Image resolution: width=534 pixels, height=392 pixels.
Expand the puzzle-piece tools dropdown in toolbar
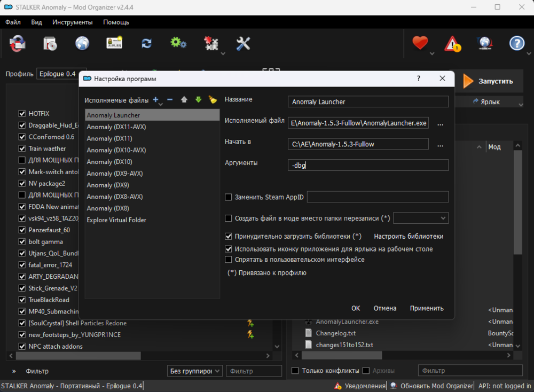(x=223, y=53)
